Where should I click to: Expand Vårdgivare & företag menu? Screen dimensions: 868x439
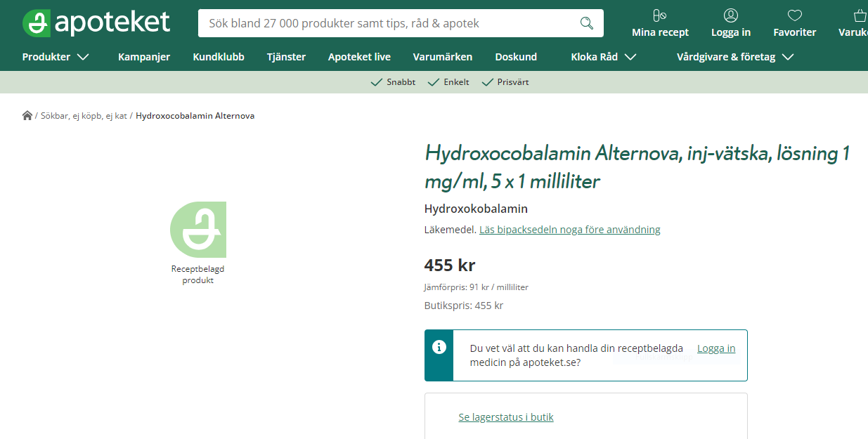pyautogui.click(x=735, y=57)
